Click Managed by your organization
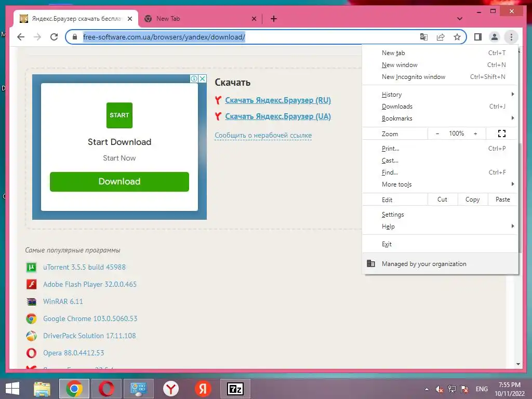The height and width of the screenshot is (399, 532). click(x=441, y=263)
